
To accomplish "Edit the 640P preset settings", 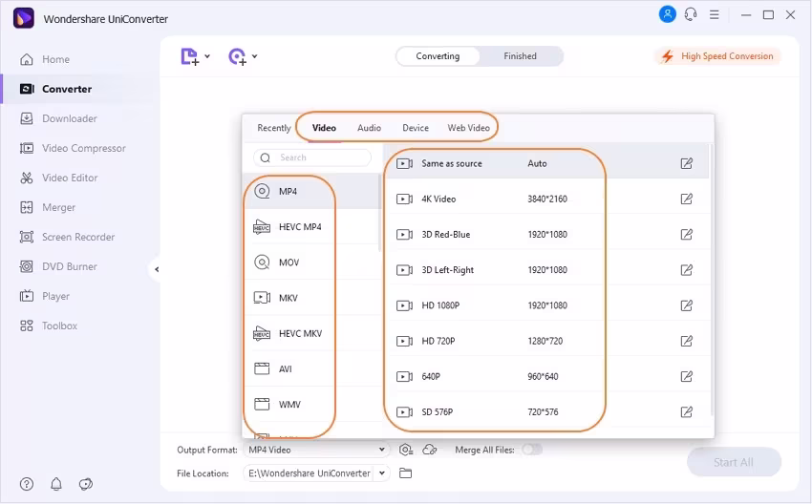I will (687, 376).
